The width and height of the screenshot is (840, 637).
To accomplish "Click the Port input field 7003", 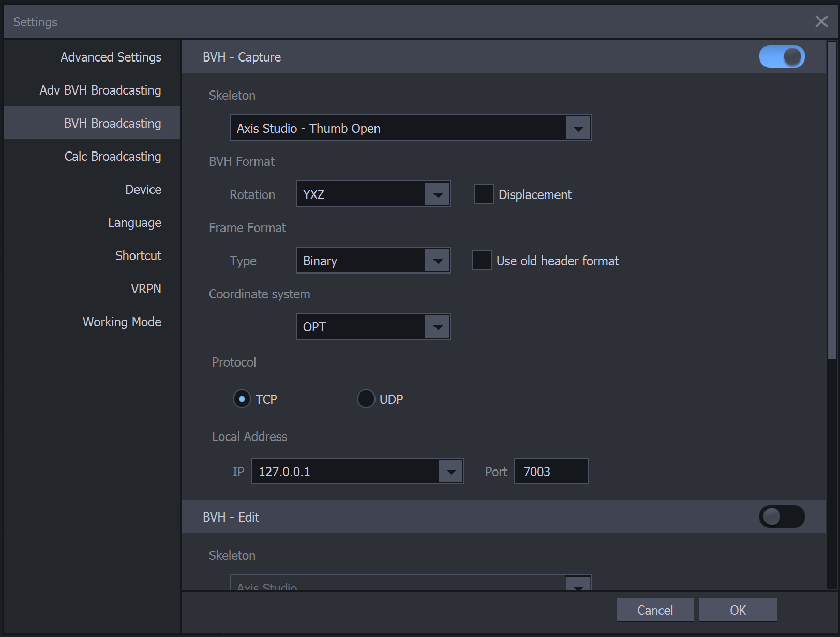I will click(551, 472).
